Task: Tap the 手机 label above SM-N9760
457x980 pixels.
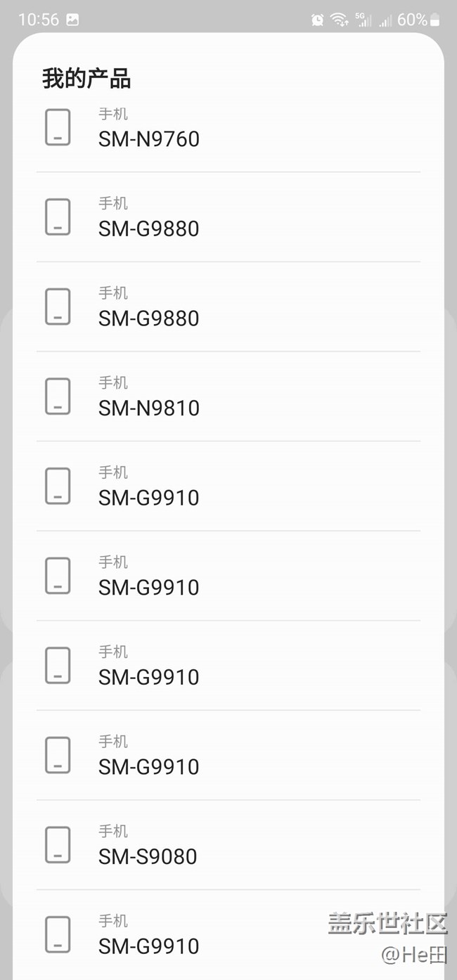Action: (x=113, y=114)
